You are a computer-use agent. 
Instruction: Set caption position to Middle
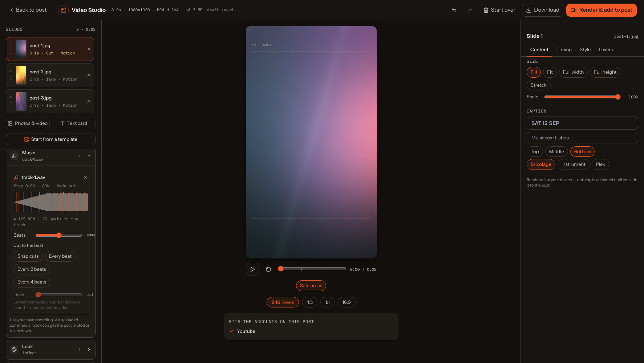coord(556,152)
